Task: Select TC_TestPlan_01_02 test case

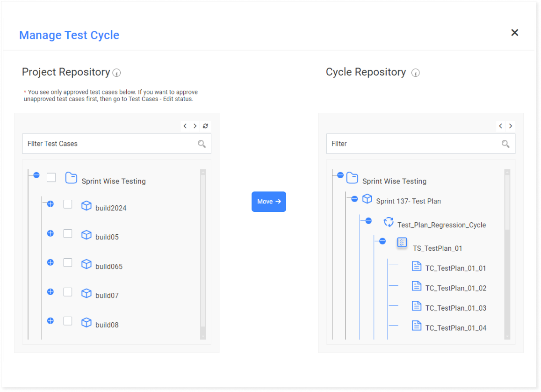Action: tap(455, 288)
